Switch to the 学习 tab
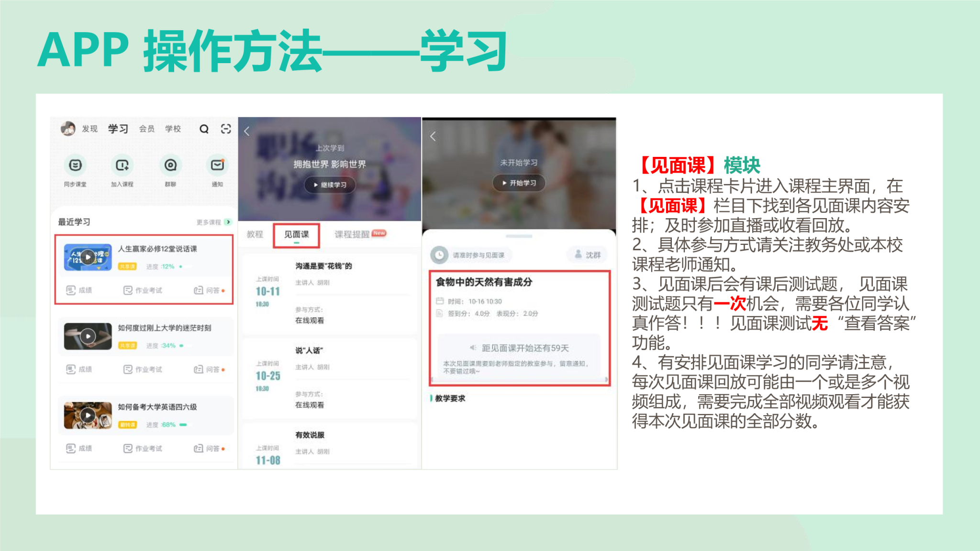980x551 pixels. pyautogui.click(x=118, y=129)
